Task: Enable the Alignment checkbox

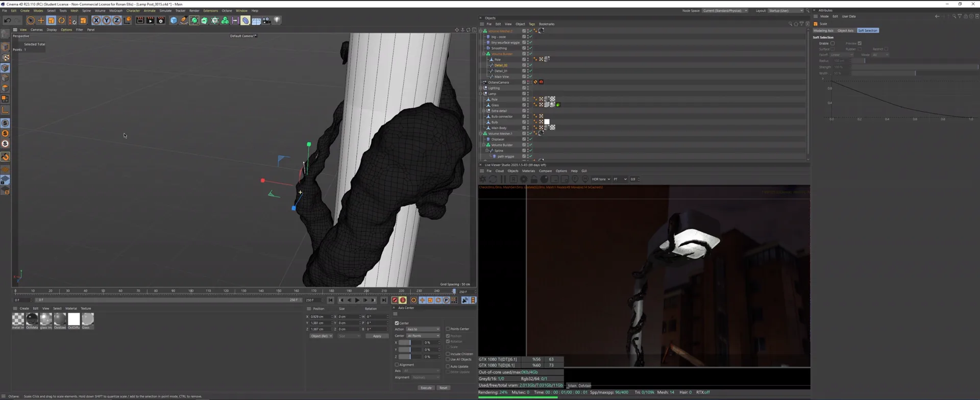Action: [397, 365]
